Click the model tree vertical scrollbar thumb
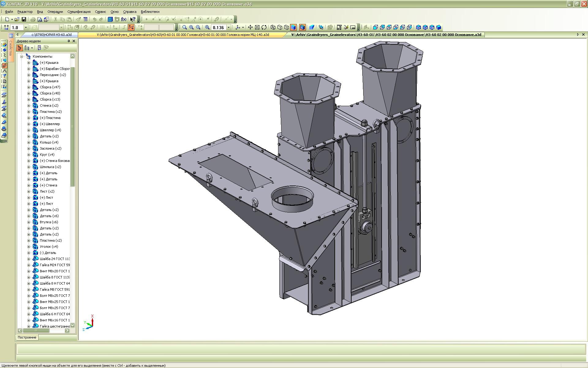The height and width of the screenshot is (368, 588). (73, 126)
